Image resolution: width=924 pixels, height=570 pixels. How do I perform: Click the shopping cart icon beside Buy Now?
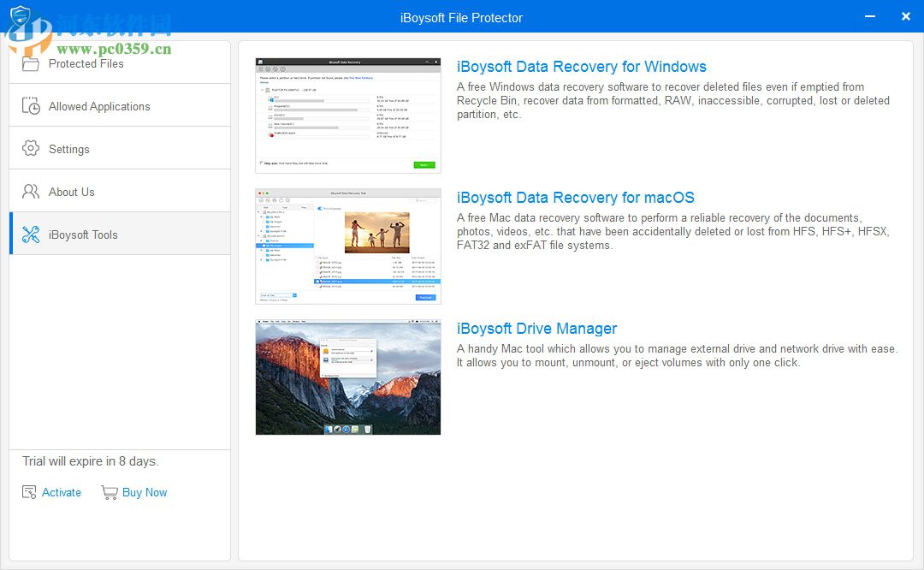110,492
